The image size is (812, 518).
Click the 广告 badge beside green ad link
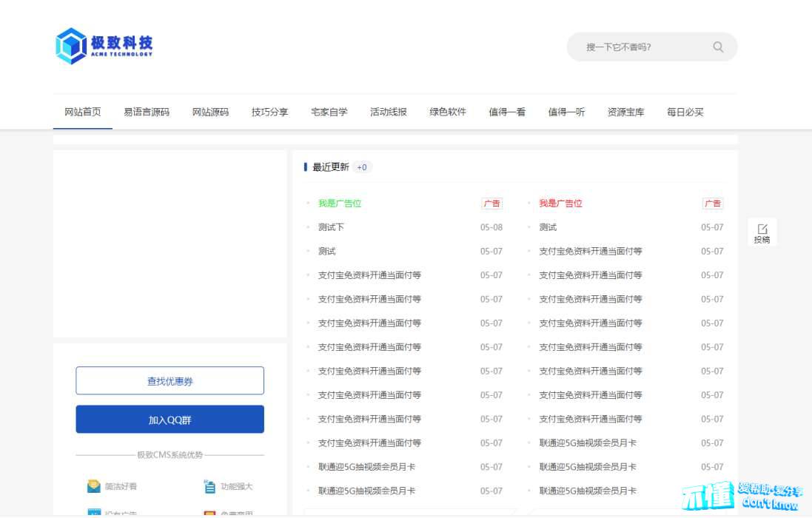point(491,203)
